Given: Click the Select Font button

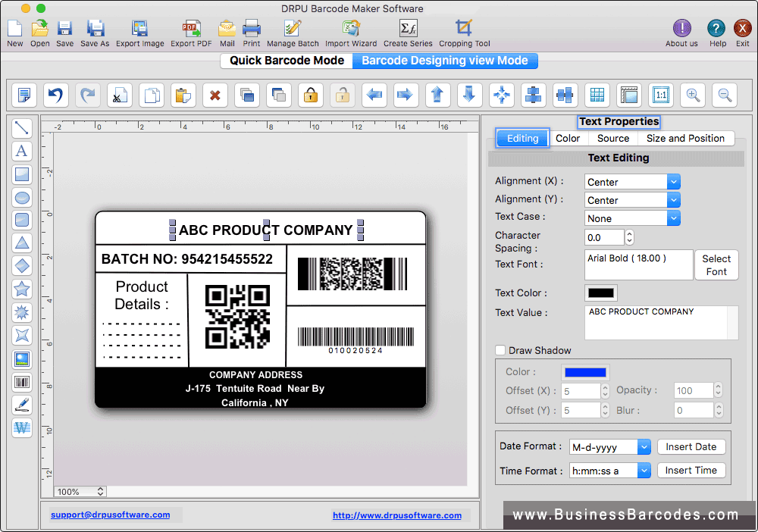Looking at the screenshot, I should pyautogui.click(x=716, y=264).
